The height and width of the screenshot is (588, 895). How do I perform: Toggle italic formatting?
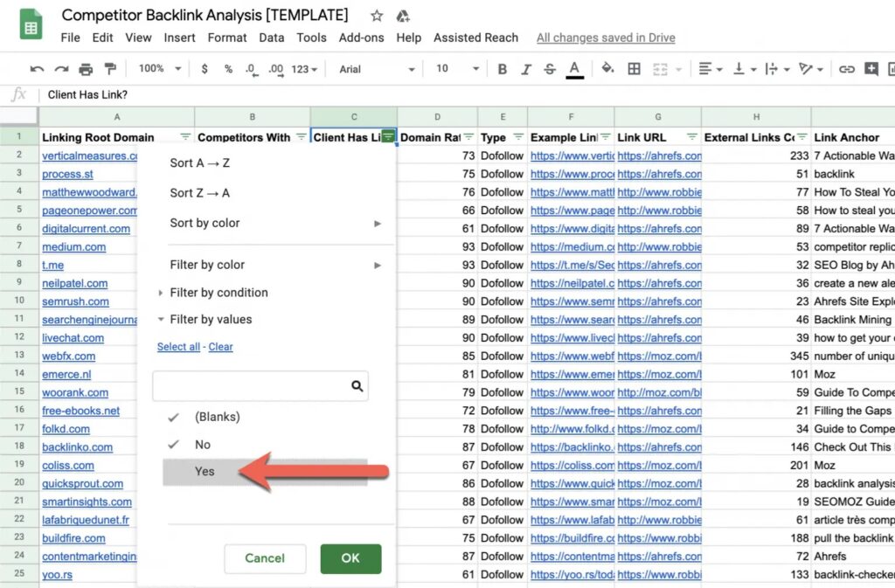click(525, 69)
